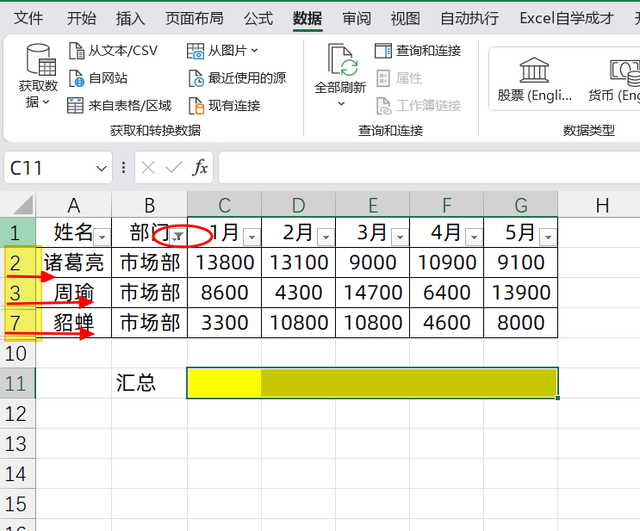The height and width of the screenshot is (531, 640).
Task: Click the formula bar cancel X icon
Action: (x=148, y=167)
